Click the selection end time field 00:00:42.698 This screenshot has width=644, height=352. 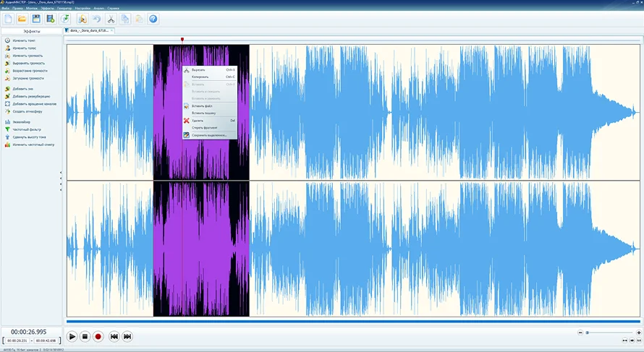coord(46,340)
